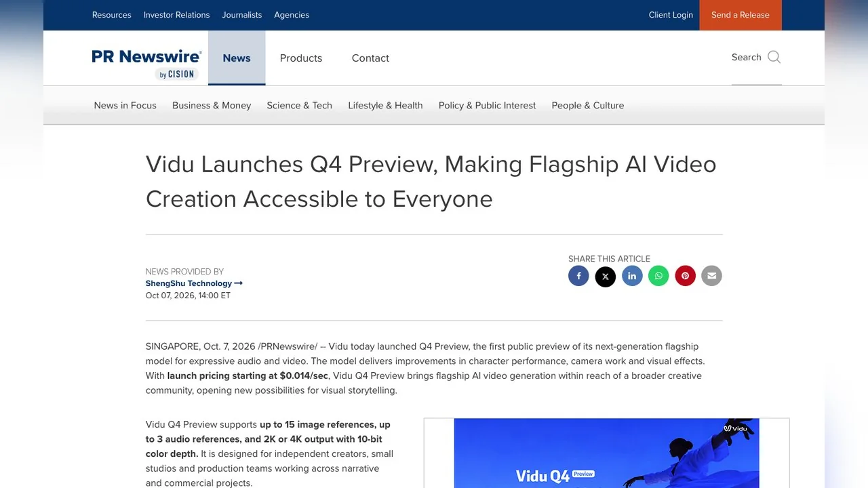868x488 pixels.
Task: Open News in Focus section
Action: click(125, 105)
